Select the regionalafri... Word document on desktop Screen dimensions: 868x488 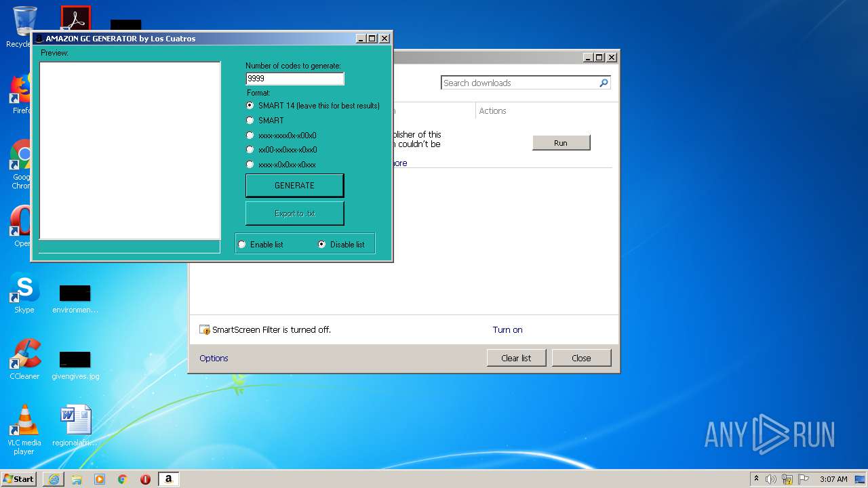tap(75, 426)
